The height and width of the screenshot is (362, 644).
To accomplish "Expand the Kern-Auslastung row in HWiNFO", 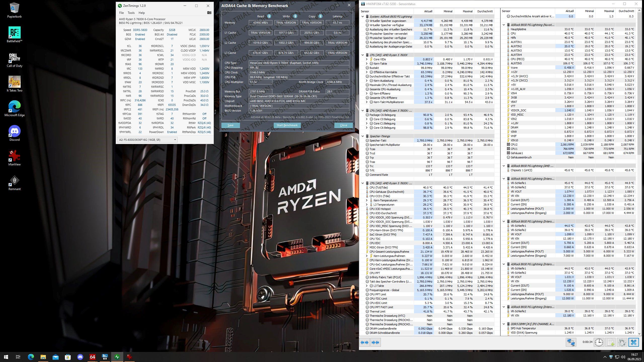I will click(x=367, y=81).
